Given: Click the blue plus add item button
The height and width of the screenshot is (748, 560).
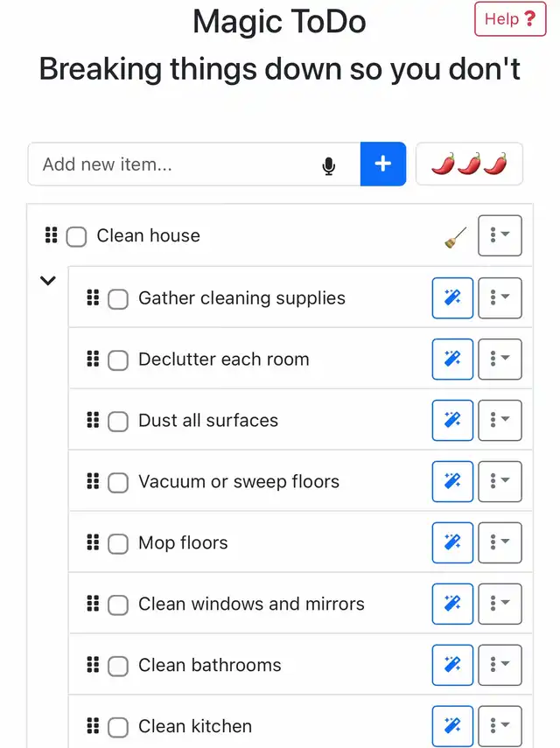Looking at the screenshot, I should pos(382,164).
